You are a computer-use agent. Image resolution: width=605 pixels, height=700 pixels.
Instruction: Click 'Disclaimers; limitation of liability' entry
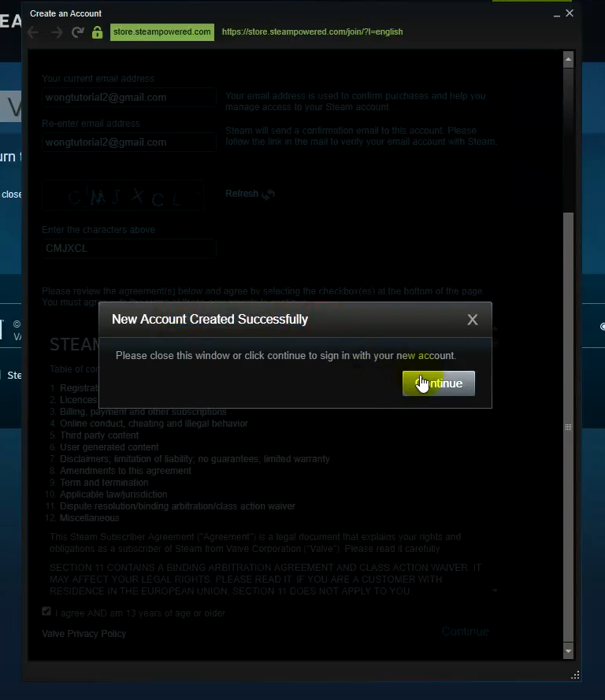[195, 459]
